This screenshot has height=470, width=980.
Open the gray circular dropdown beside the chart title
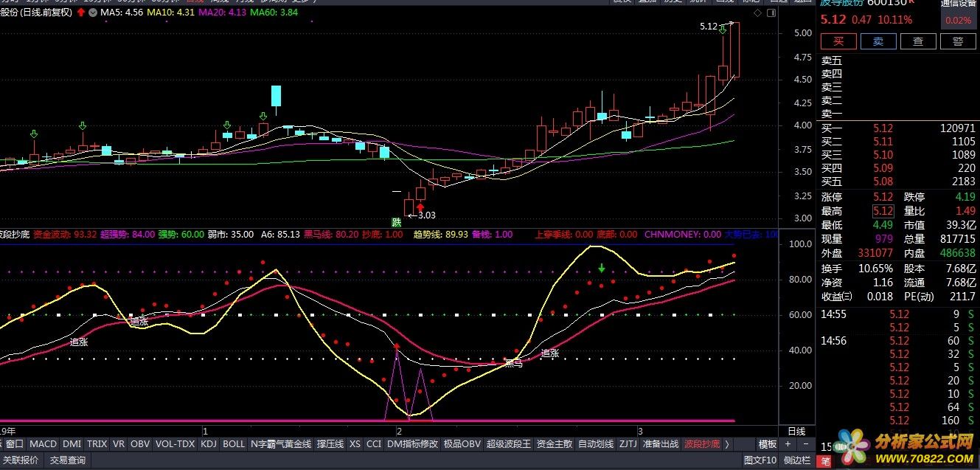pos(92,13)
